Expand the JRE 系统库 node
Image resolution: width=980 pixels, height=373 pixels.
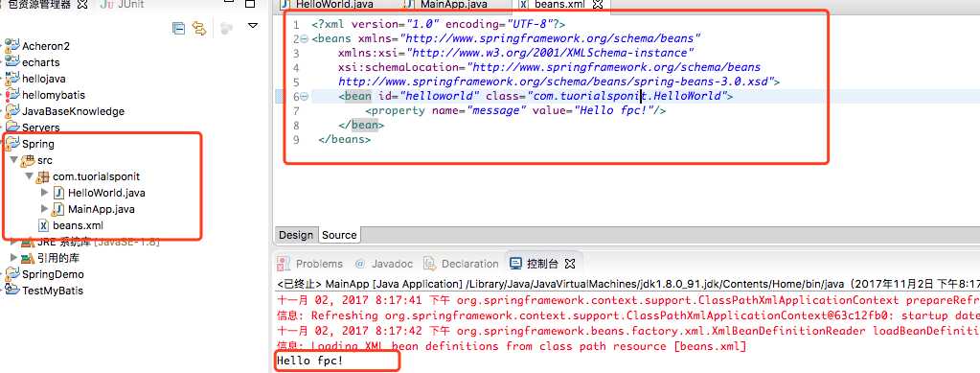14,242
